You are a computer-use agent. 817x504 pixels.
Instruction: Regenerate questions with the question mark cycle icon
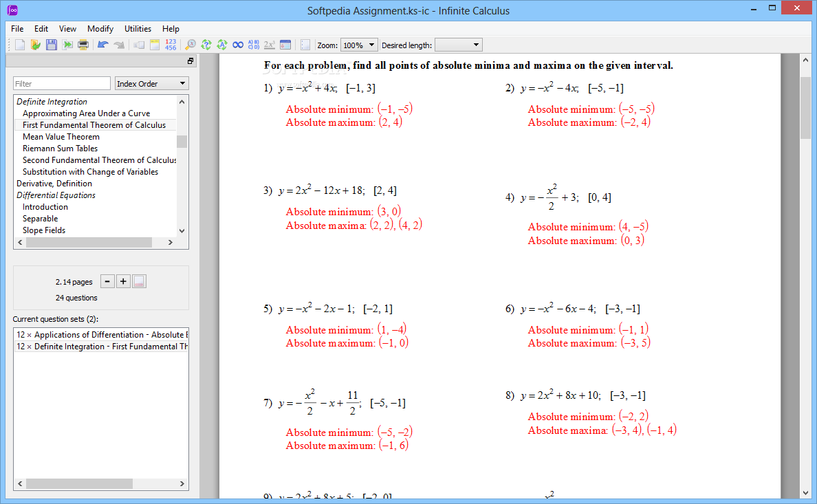(x=206, y=45)
